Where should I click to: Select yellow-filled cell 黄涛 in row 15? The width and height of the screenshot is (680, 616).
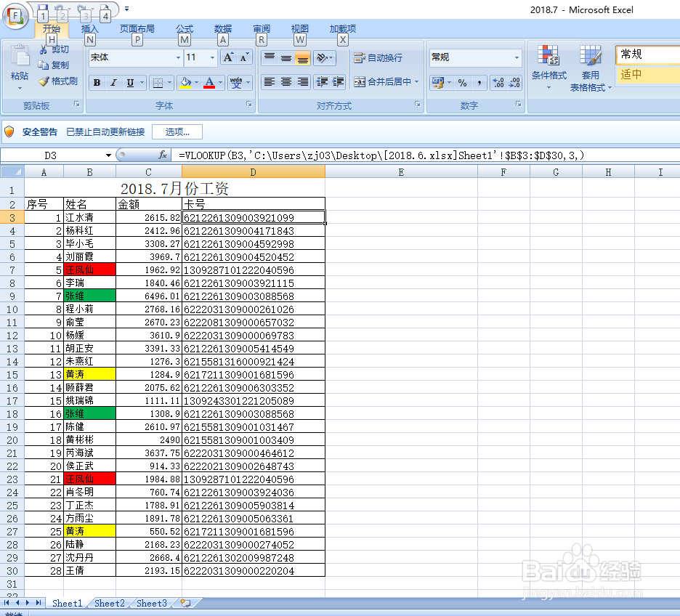pos(90,374)
